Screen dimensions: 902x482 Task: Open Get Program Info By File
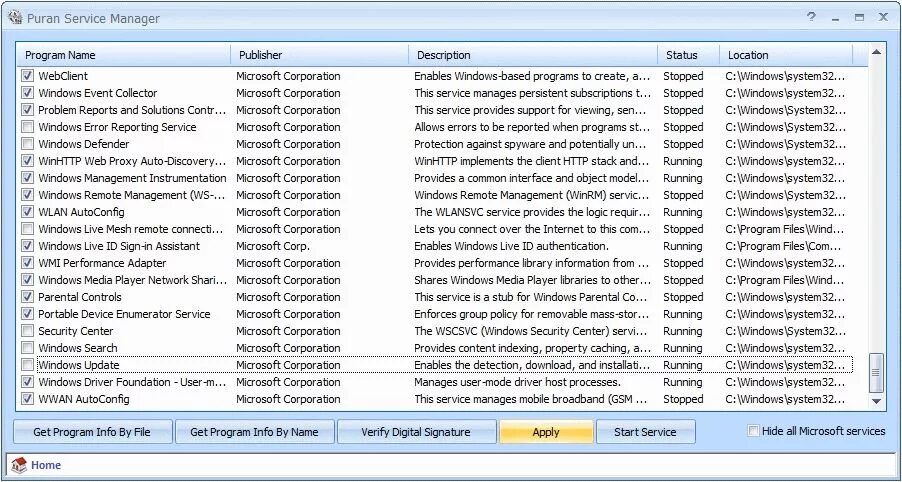coord(92,432)
